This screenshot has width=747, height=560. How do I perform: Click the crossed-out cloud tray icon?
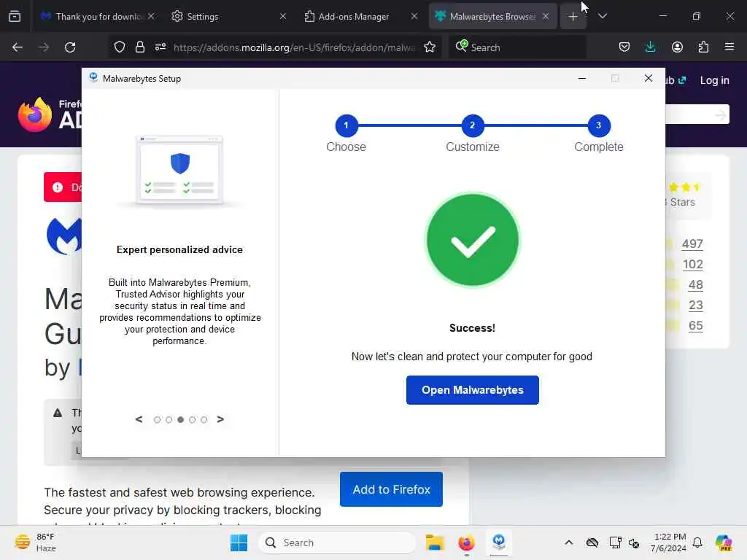coord(592,542)
